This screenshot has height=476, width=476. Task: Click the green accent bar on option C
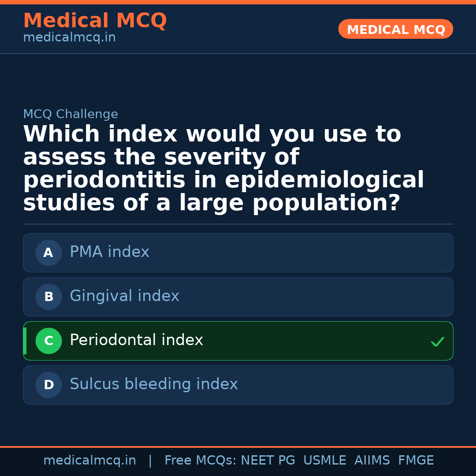25,341
